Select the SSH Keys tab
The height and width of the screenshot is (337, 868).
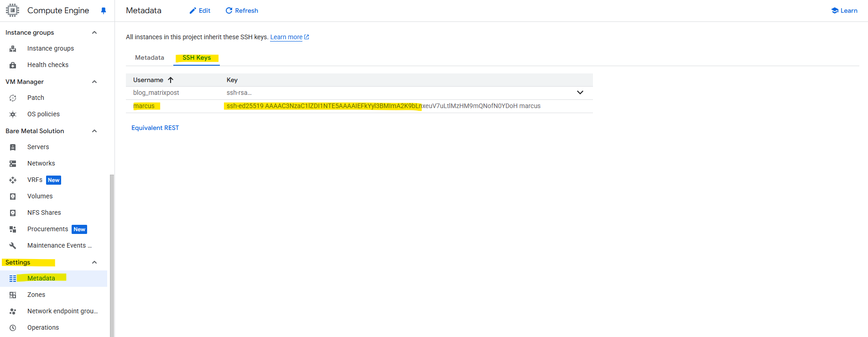pos(197,57)
